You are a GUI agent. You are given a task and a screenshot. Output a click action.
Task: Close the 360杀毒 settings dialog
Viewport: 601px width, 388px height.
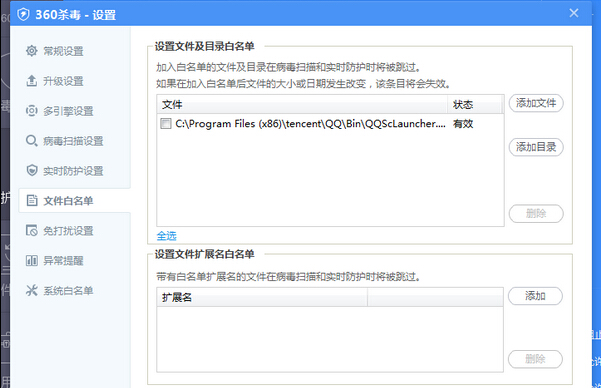tap(574, 13)
